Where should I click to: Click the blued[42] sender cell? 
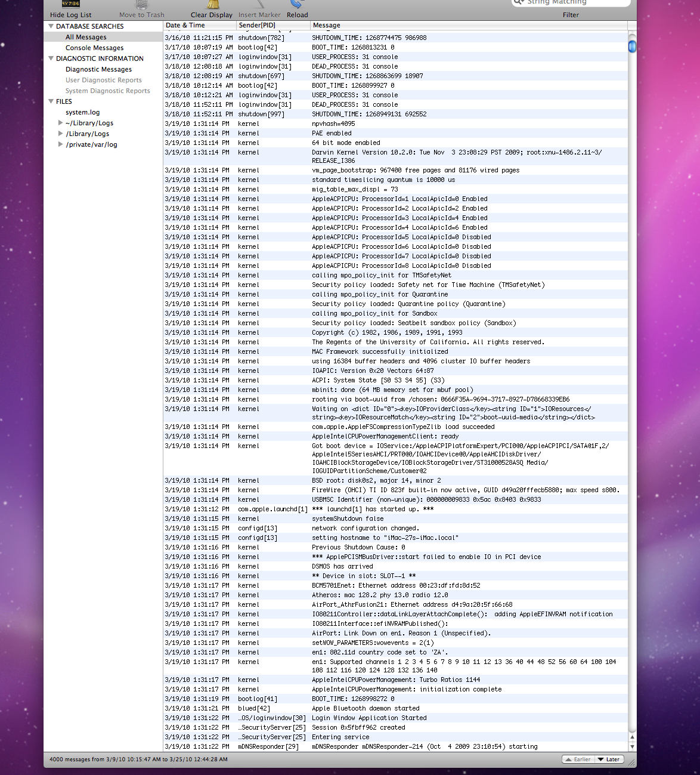point(254,708)
